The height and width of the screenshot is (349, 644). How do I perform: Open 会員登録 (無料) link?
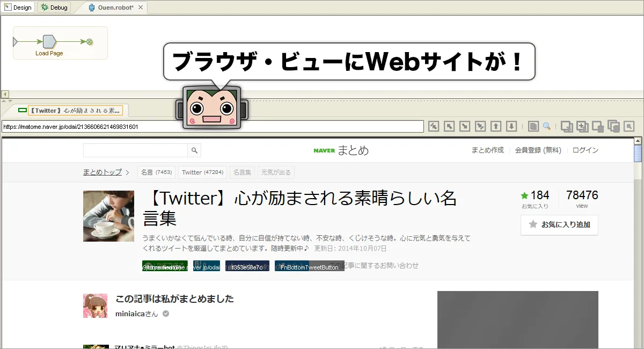click(x=538, y=150)
